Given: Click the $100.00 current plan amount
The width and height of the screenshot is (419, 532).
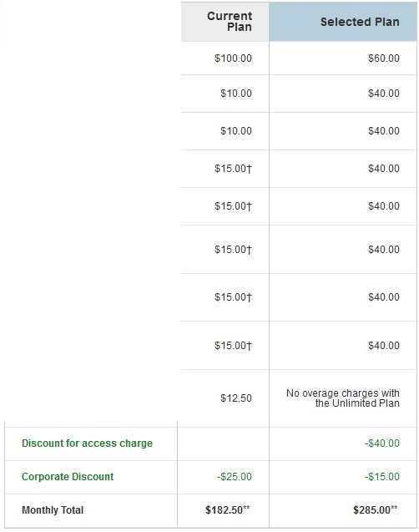Looking at the screenshot, I should tap(233, 58).
